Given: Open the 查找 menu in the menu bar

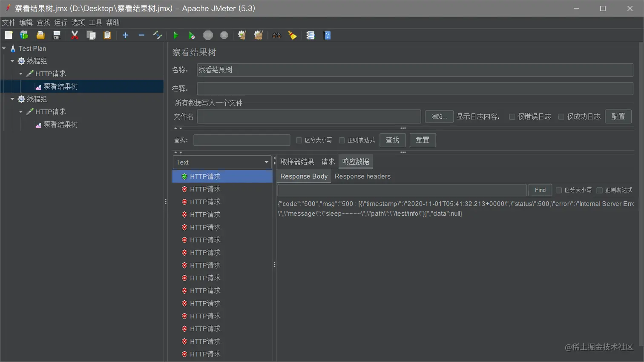Looking at the screenshot, I should point(43,23).
